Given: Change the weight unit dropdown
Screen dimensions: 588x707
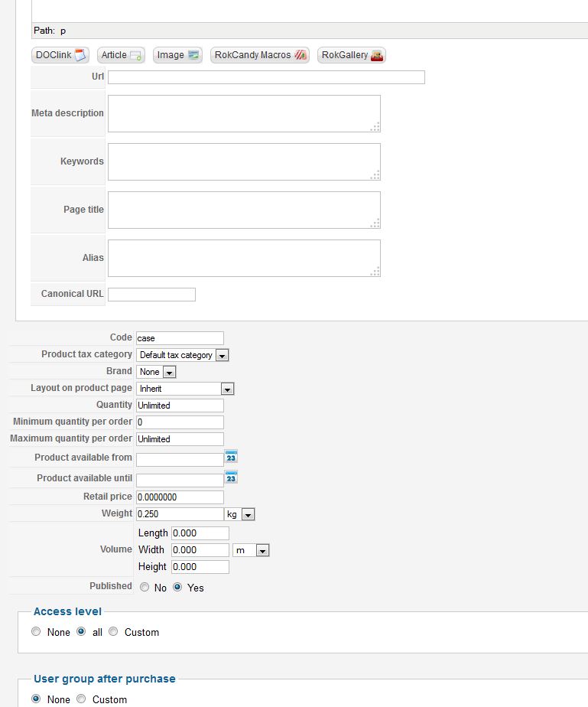Looking at the screenshot, I should pyautogui.click(x=239, y=515).
